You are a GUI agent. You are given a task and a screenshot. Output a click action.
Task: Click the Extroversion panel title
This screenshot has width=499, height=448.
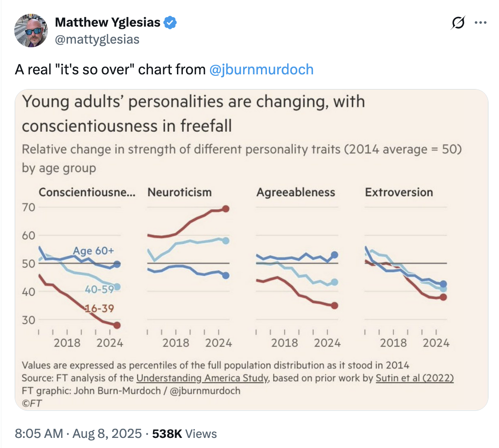click(399, 192)
